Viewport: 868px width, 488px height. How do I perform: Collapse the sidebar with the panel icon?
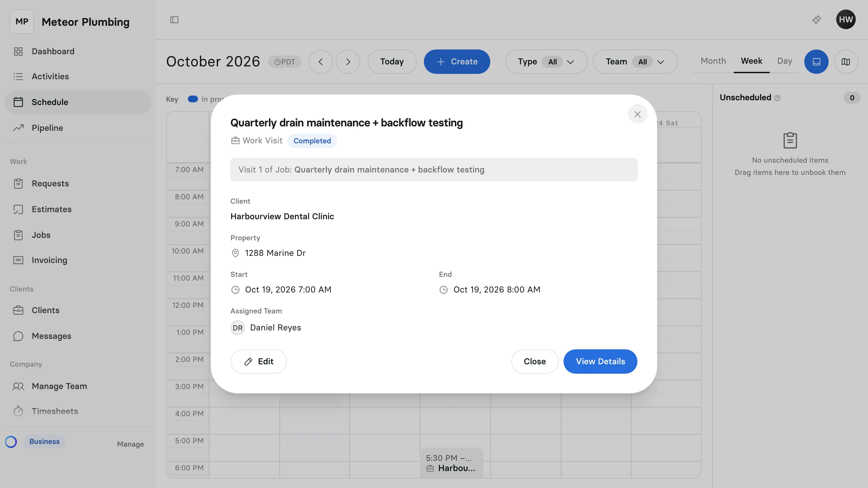pos(174,20)
